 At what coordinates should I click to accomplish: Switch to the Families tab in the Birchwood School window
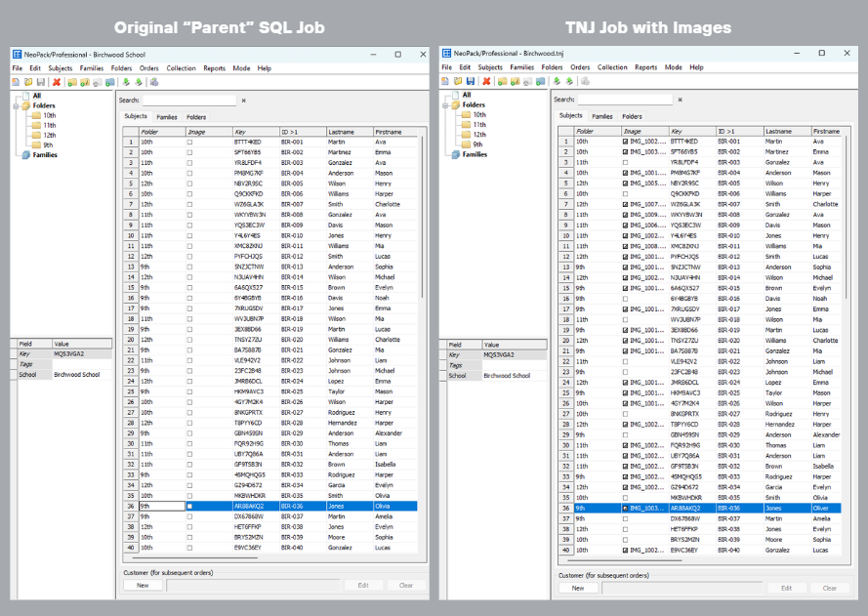point(166,117)
